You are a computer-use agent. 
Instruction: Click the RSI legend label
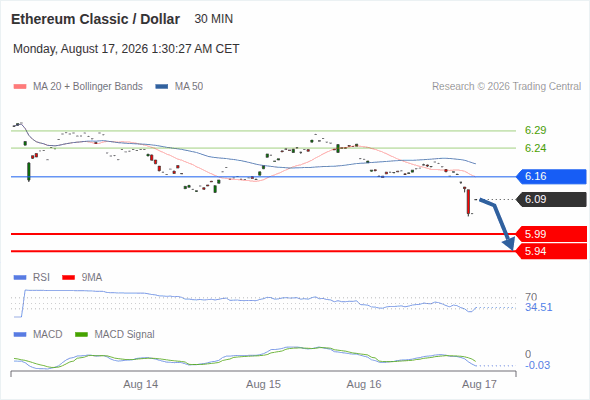41,278
